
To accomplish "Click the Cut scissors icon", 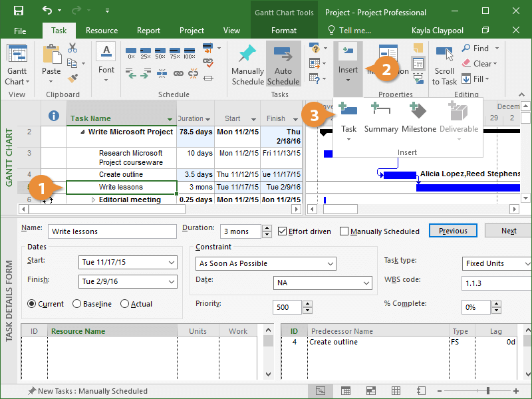I will tap(72, 48).
